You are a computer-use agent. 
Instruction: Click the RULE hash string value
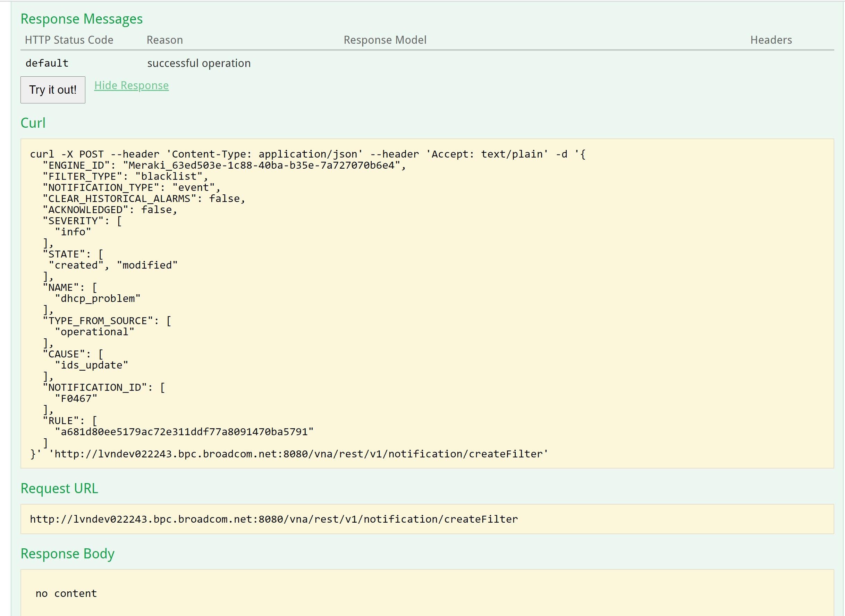(x=184, y=432)
